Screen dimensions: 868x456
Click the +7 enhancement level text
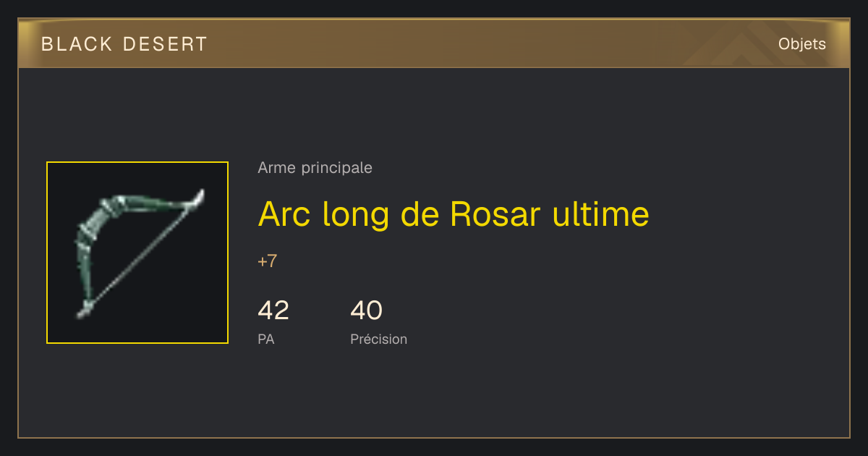(267, 261)
